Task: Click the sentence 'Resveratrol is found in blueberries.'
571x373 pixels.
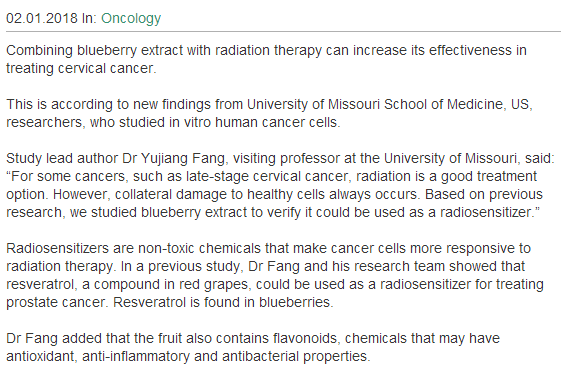Action: [x=223, y=302]
